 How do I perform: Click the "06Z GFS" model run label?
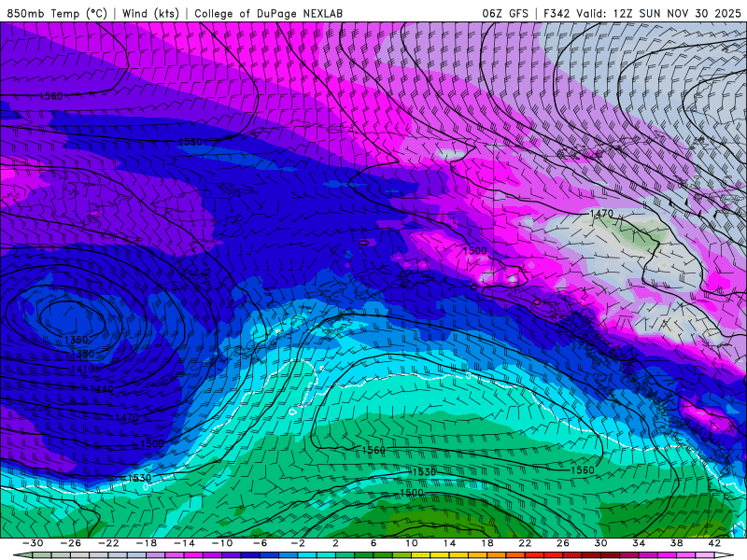(x=505, y=13)
